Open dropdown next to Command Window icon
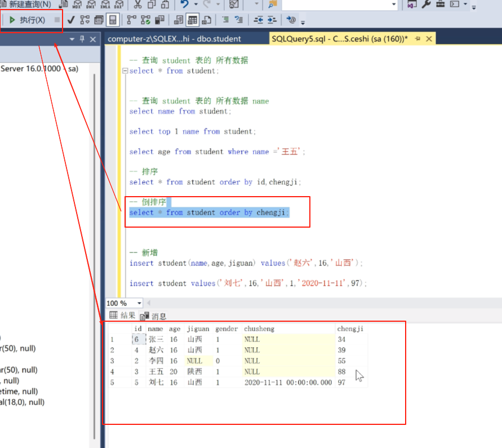 pos(465,4)
